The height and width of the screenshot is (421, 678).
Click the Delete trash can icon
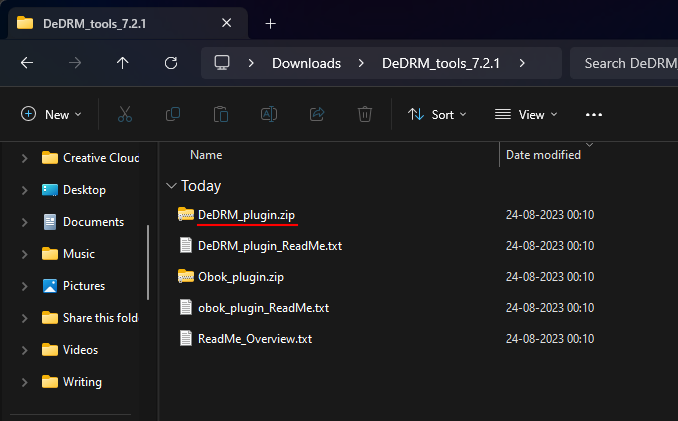point(366,114)
